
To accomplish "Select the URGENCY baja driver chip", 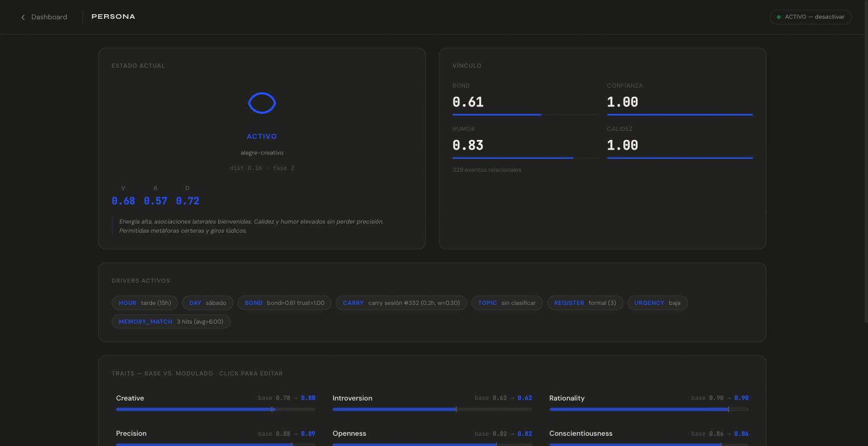I will click(657, 303).
